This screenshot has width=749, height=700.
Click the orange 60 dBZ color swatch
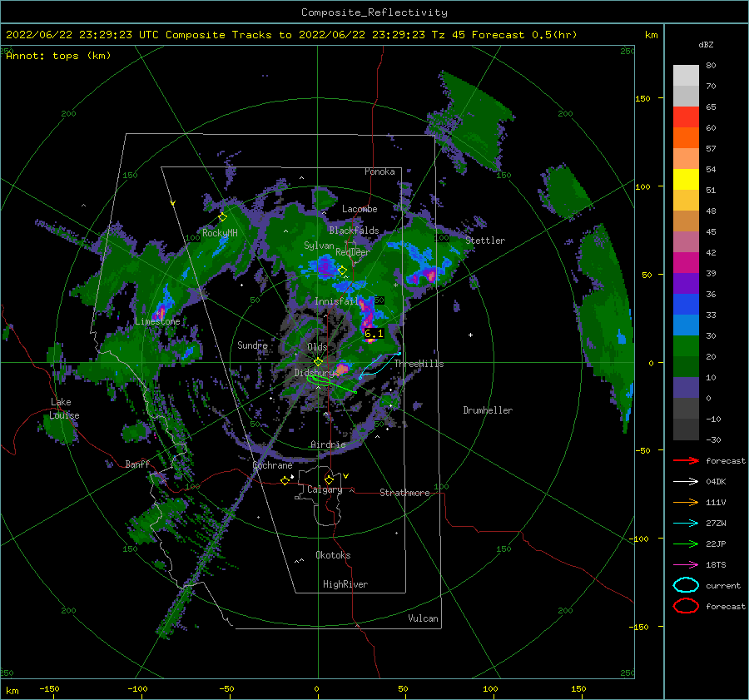tap(686, 138)
